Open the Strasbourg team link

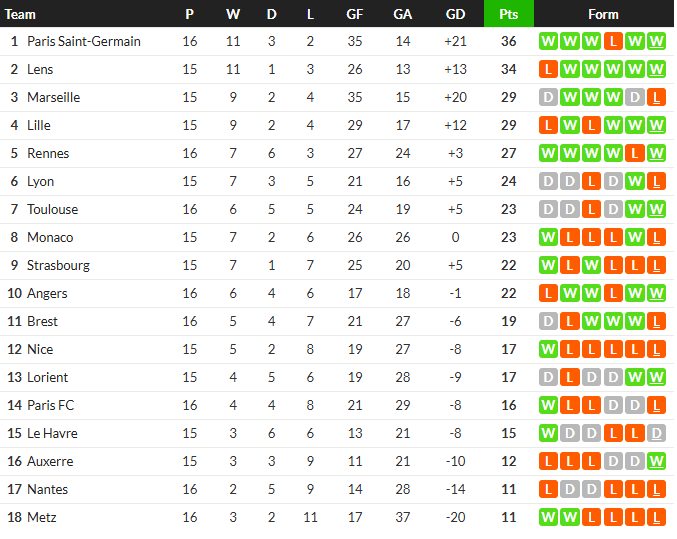pyautogui.click(x=58, y=266)
